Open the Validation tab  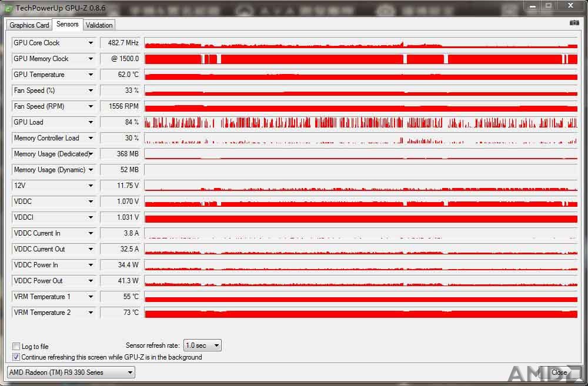click(99, 25)
